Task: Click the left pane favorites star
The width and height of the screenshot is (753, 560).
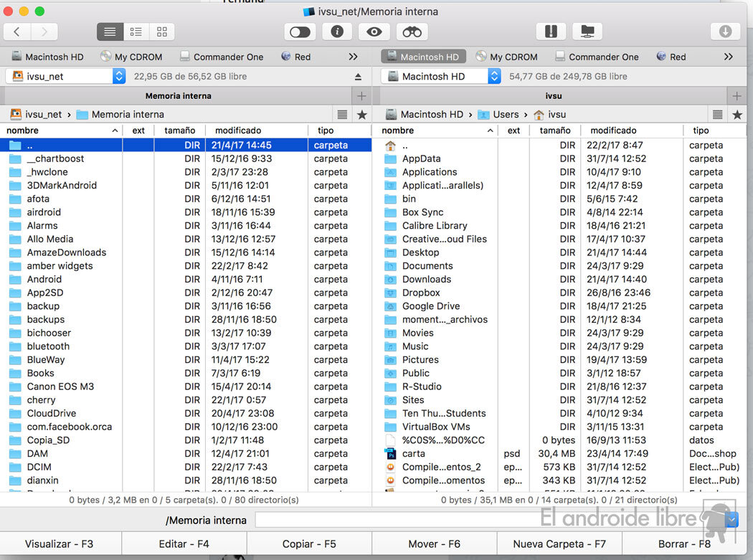Action: [361, 115]
